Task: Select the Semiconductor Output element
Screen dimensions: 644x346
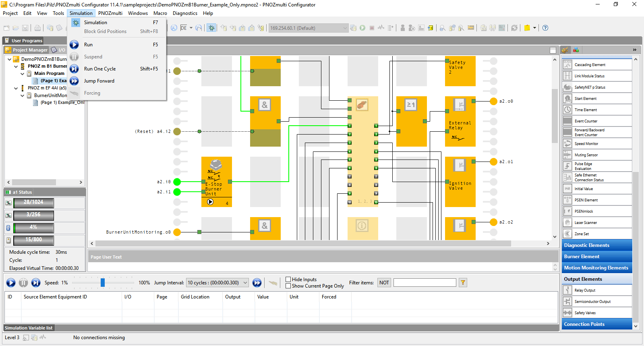Action: click(x=597, y=301)
